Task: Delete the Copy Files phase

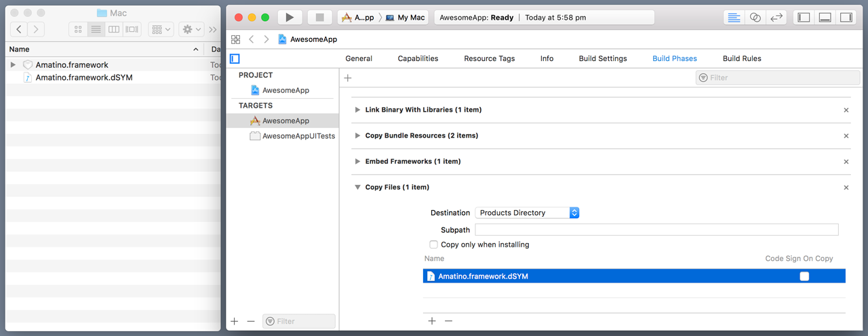Action: pyautogui.click(x=846, y=187)
